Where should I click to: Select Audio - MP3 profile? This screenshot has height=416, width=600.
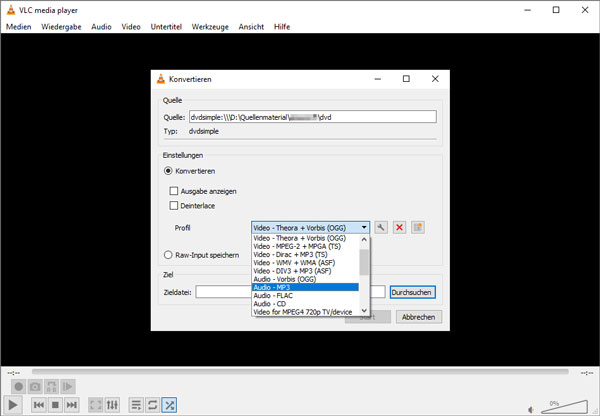(x=305, y=287)
